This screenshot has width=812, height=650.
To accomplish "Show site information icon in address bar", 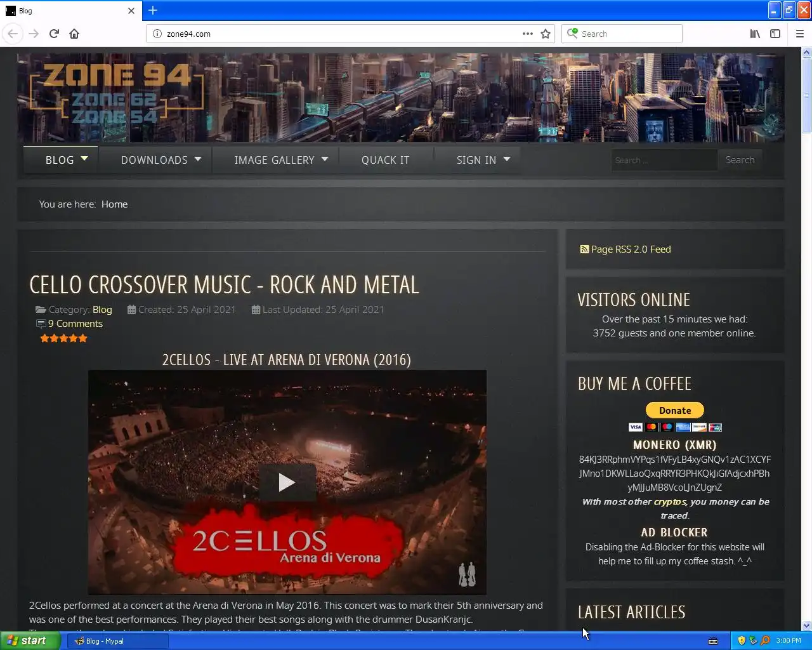I will [x=157, y=34].
